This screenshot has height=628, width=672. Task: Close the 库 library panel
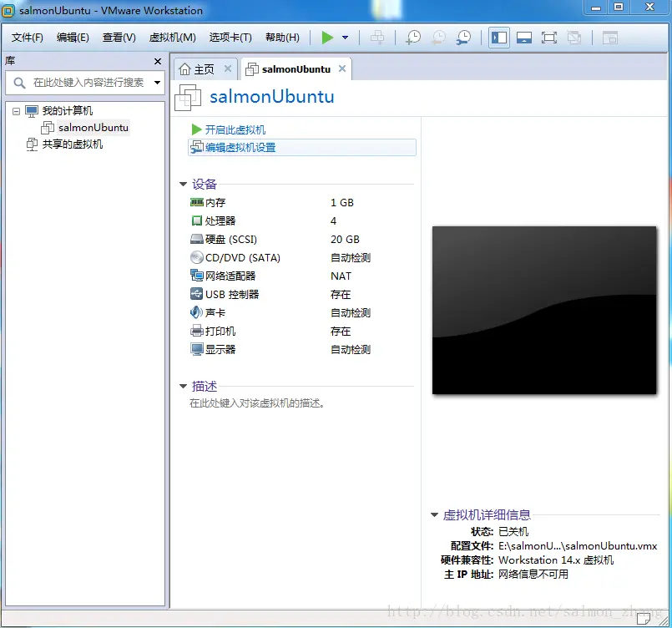pos(158,61)
